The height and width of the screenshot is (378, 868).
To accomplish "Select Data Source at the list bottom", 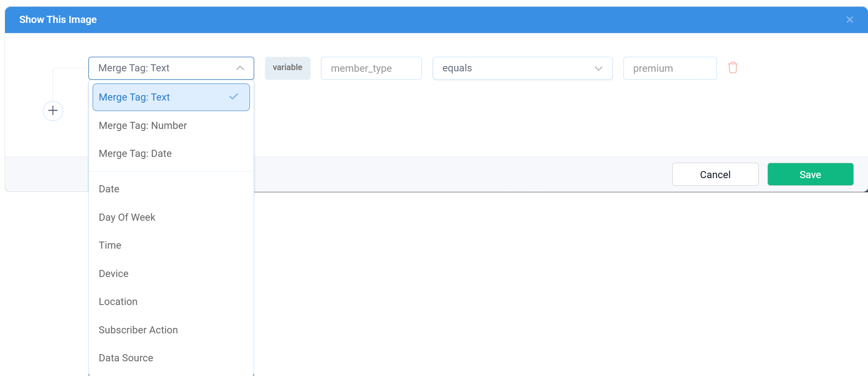I will (x=126, y=358).
